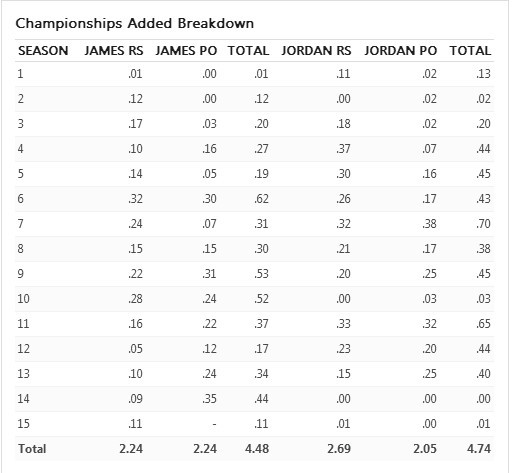
Task: Click the Championships Added Breakdown title
Action: [135, 23]
